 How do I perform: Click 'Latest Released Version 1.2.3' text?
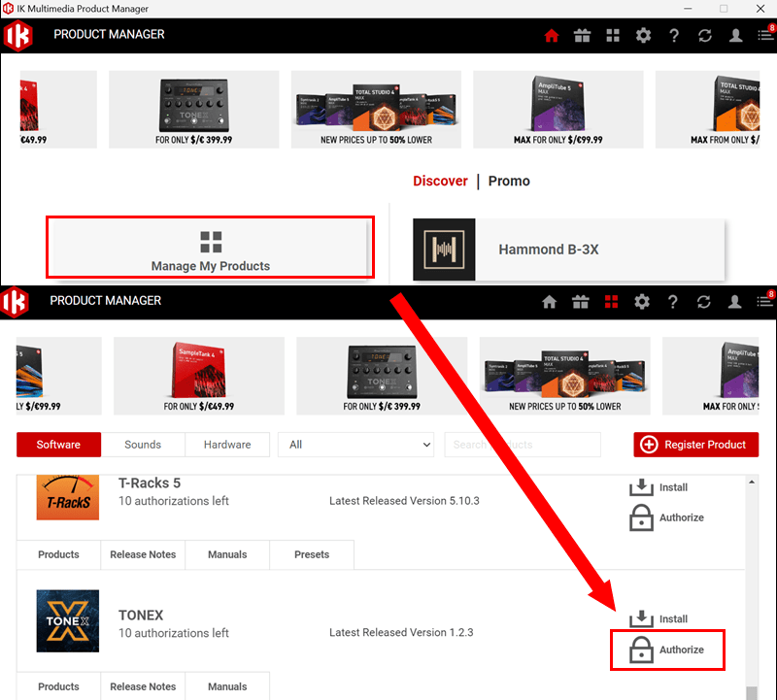(x=401, y=633)
